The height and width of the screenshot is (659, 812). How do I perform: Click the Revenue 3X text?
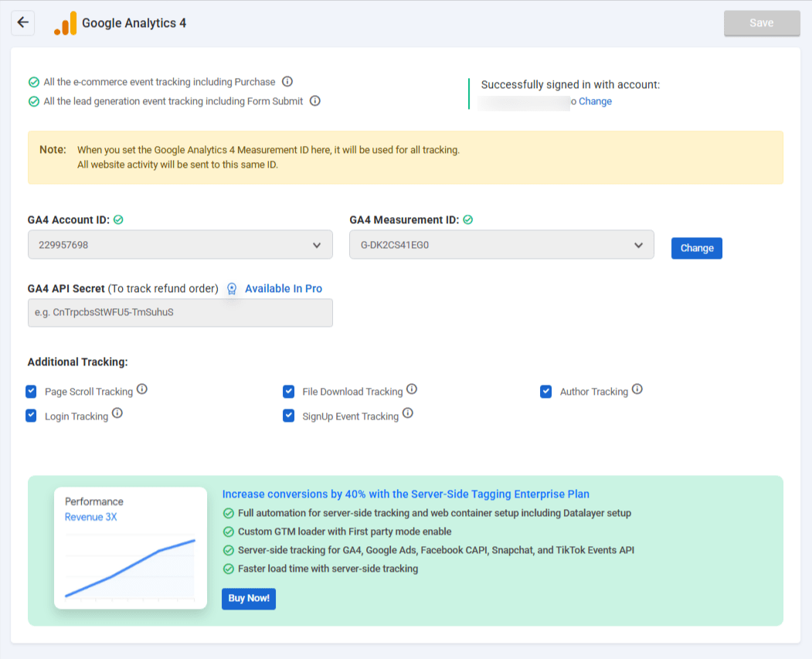90,517
